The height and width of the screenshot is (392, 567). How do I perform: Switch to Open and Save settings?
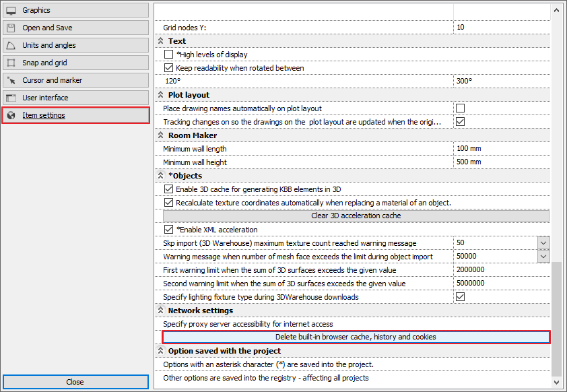tap(75, 28)
